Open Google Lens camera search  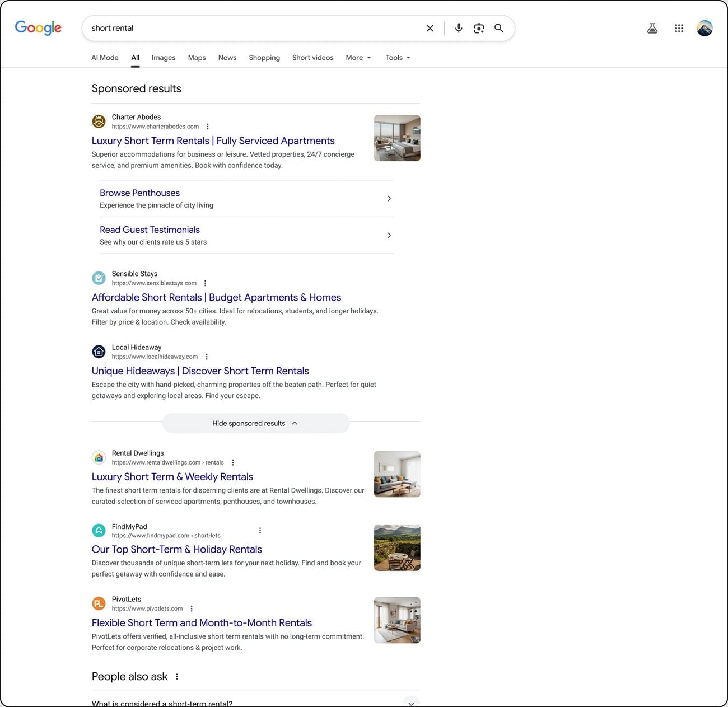click(x=479, y=28)
